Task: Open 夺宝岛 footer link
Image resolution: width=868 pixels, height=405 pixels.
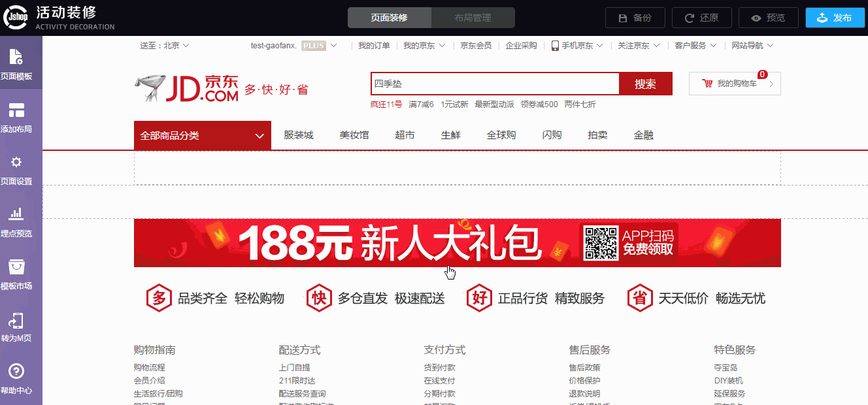Action: pyautogui.click(x=726, y=368)
